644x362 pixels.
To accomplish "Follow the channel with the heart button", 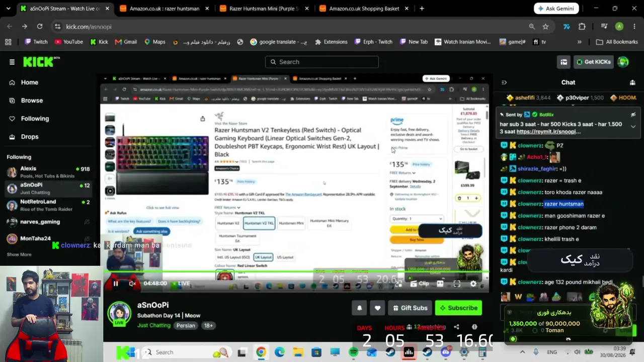I will tap(377, 308).
